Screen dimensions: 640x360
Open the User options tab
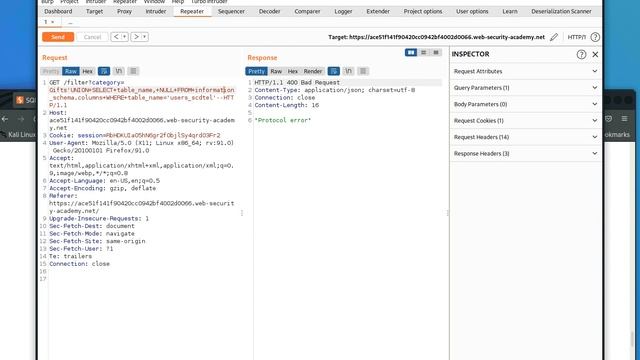pyautogui.click(x=472, y=11)
